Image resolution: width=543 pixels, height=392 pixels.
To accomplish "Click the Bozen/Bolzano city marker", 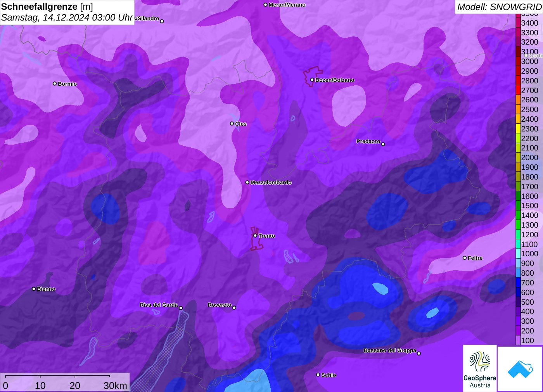I will pos(312,80).
